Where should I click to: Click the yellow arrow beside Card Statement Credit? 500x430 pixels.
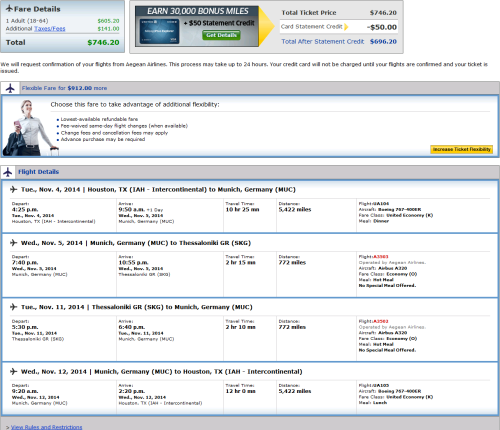click(346, 27)
